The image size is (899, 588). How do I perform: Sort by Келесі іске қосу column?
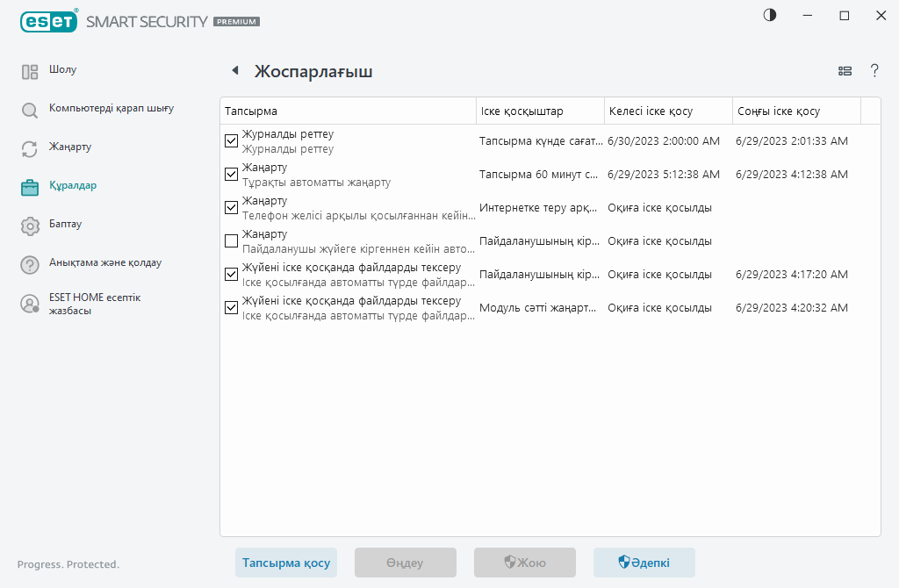point(667,111)
